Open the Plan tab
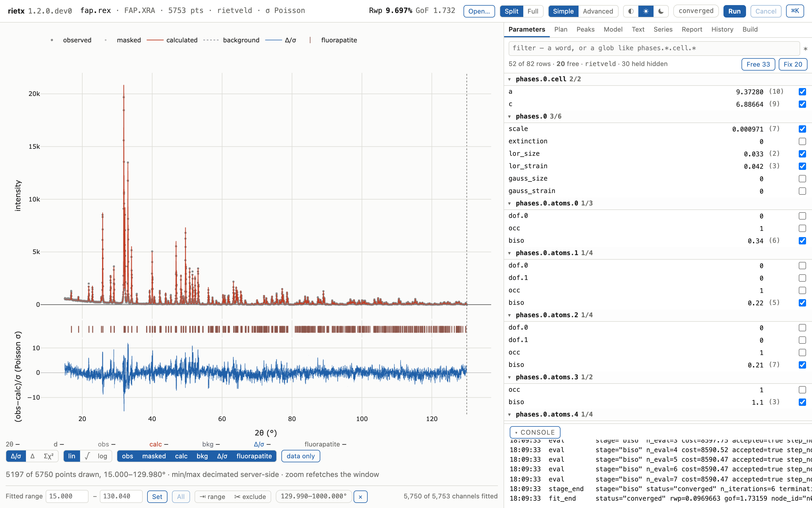Image resolution: width=812 pixels, height=508 pixels. (x=561, y=30)
